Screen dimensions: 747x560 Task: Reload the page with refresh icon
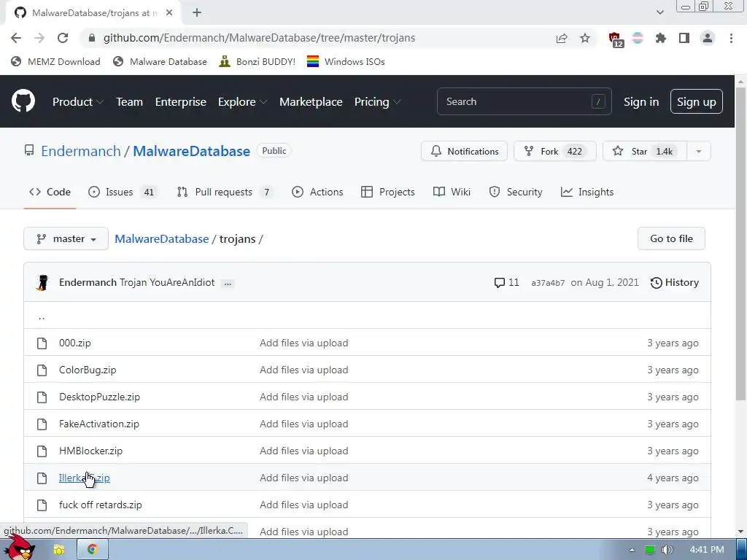click(63, 38)
